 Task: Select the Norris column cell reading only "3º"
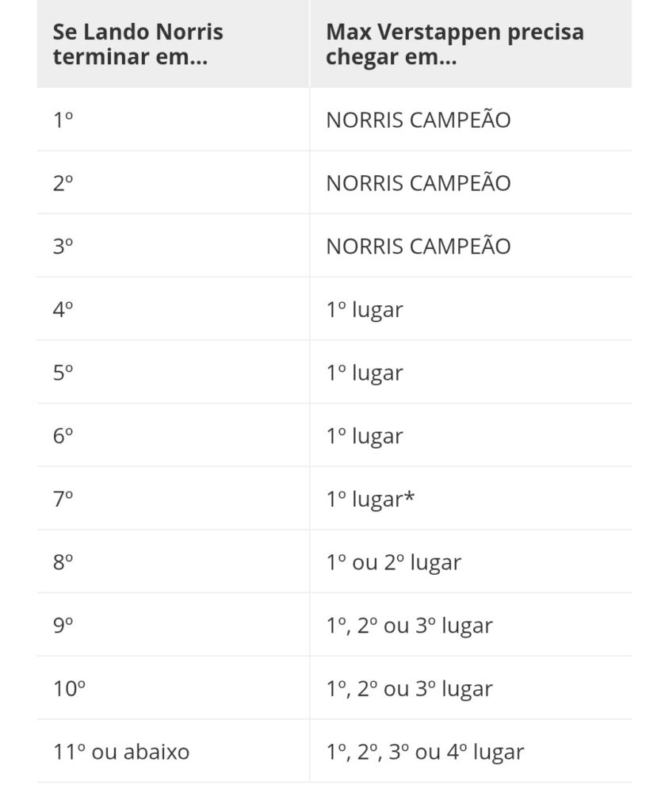63,246
